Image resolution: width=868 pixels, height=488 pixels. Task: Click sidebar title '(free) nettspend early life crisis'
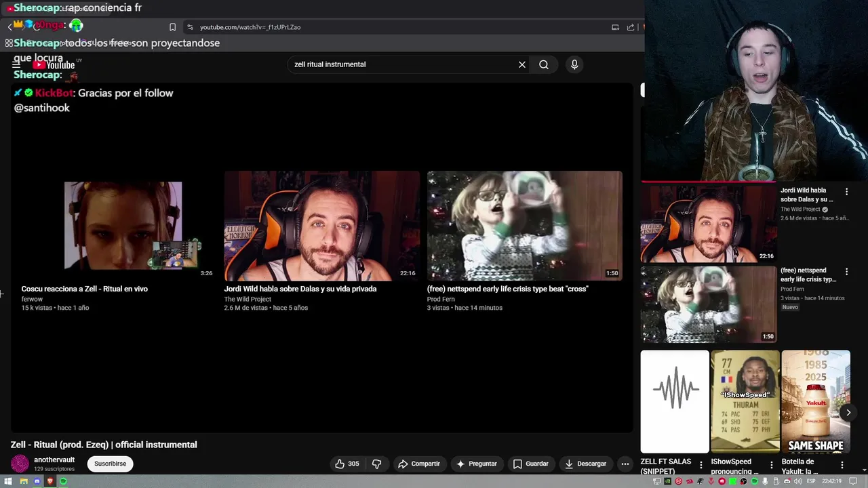808,274
